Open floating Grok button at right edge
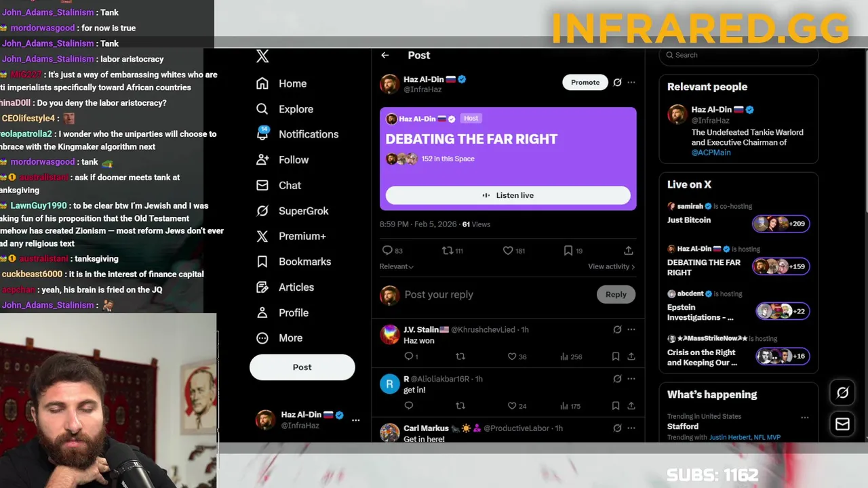Viewport: 868px width, 488px height. click(842, 392)
